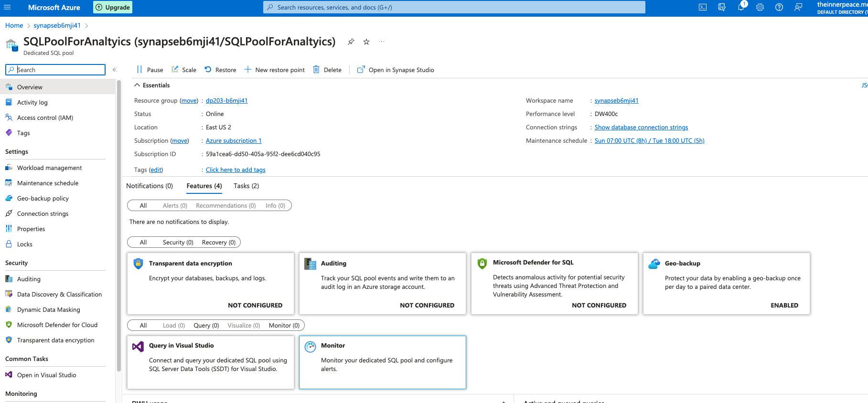Open portal settings gear
This screenshot has height=403, width=868.
(x=760, y=7)
